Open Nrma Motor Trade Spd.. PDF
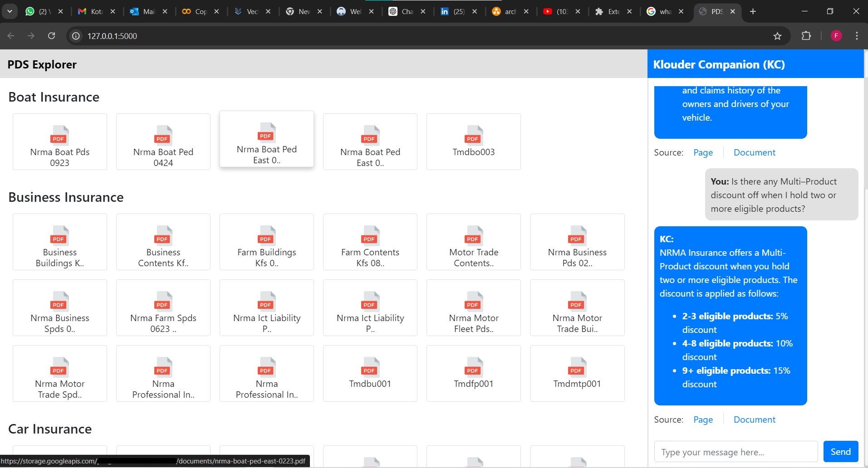The width and height of the screenshot is (868, 468). pyautogui.click(x=60, y=373)
